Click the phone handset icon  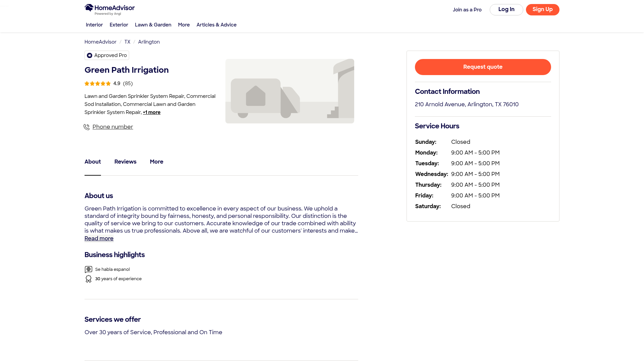[x=87, y=127]
